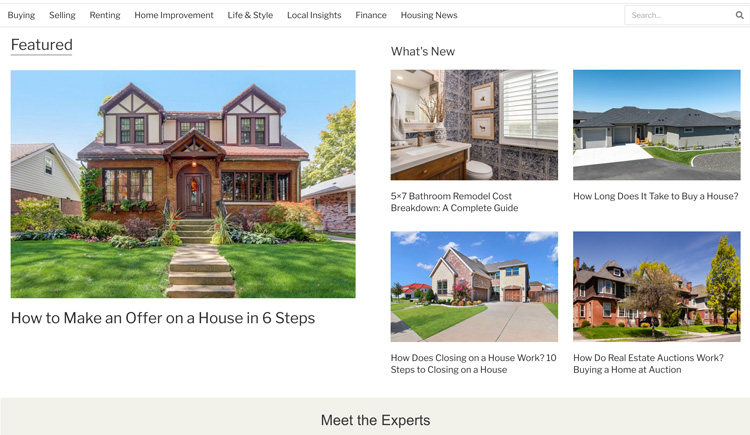Open Local Insights section
Screen dimensions: 750x435
(314, 15)
